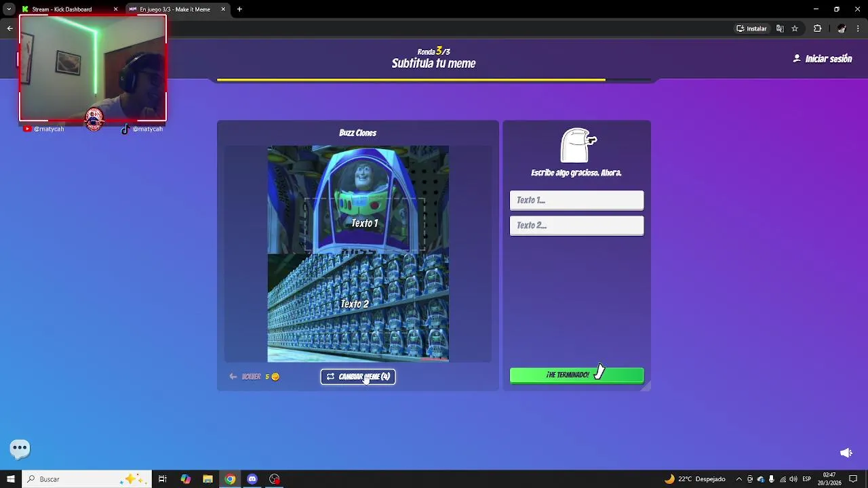Open the translate page icon

780,28
